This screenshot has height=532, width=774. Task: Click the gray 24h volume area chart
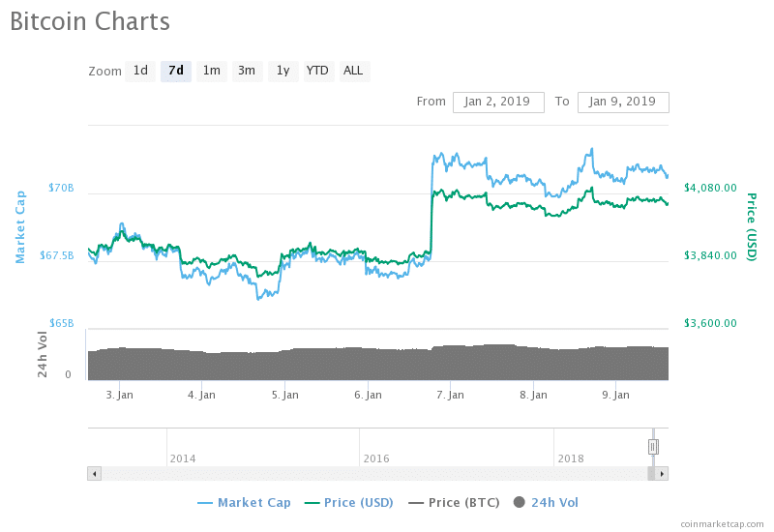pyautogui.click(x=378, y=365)
